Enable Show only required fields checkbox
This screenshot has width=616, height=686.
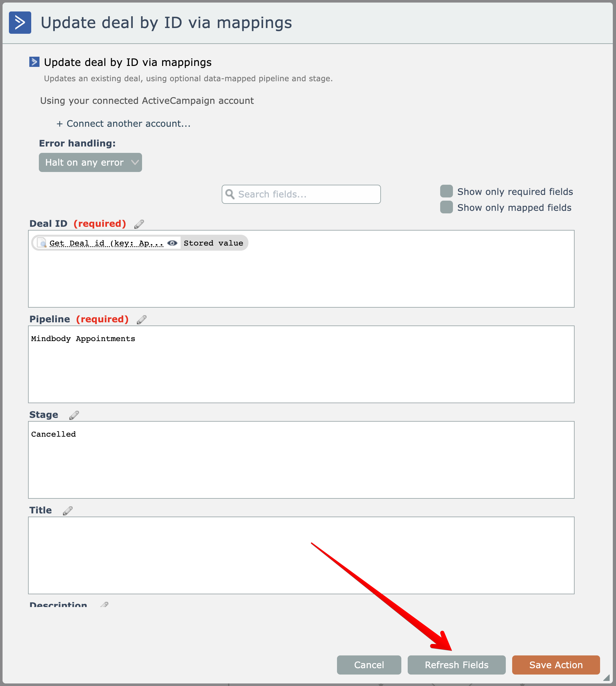(447, 191)
